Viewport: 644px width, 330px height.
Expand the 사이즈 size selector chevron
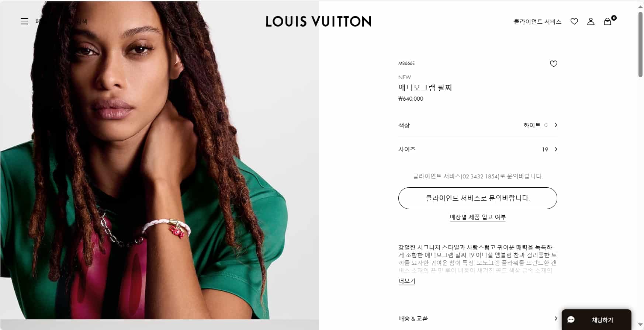tap(556, 149)
